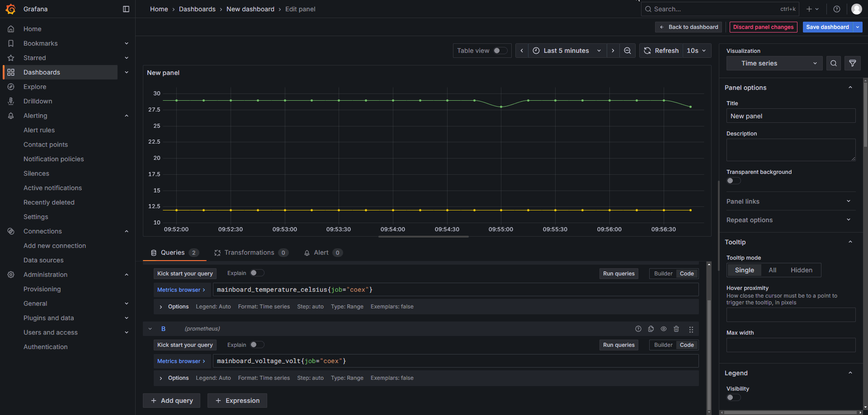Screen dimensions: 868x415
Task: Open query B help icon
Action: coord(638,329)
